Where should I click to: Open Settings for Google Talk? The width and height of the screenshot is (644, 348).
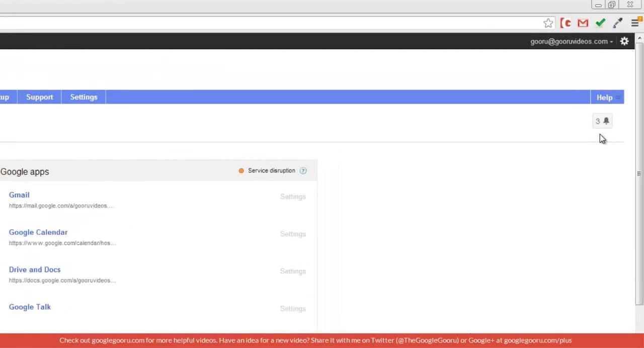(x=293, y=308)
